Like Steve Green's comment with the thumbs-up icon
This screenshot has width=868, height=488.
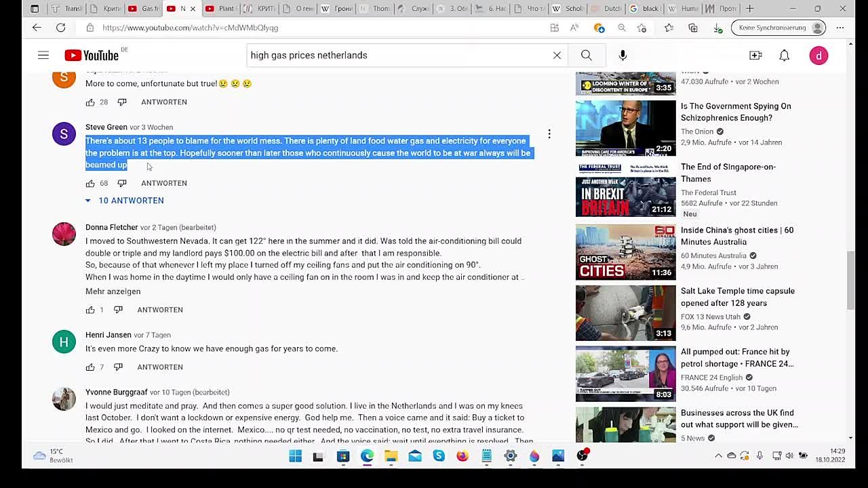90,182
